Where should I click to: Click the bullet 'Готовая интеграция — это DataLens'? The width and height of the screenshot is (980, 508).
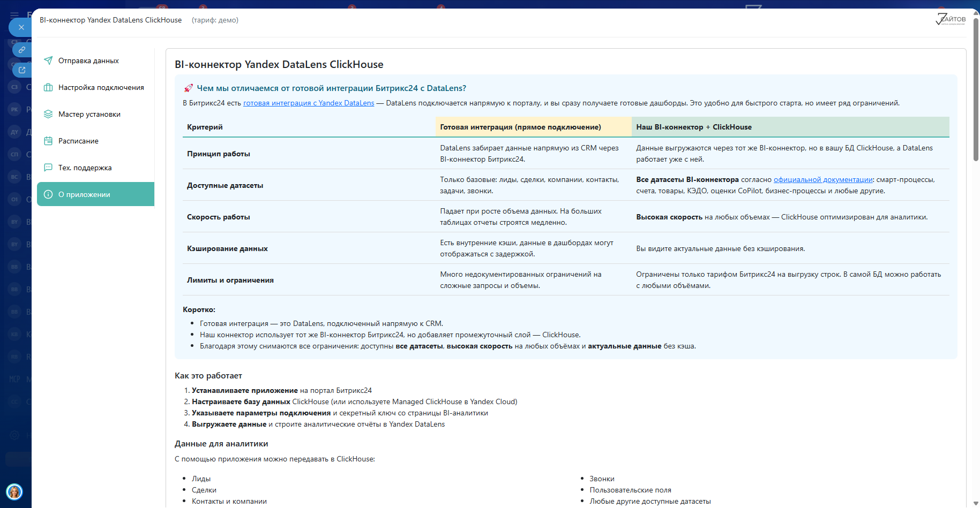321,323
